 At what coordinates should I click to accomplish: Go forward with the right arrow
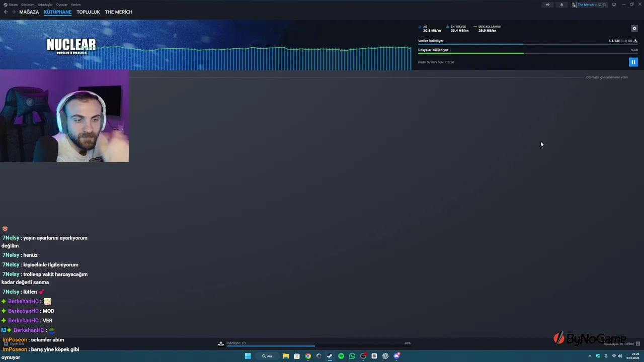tap(14, 12)
